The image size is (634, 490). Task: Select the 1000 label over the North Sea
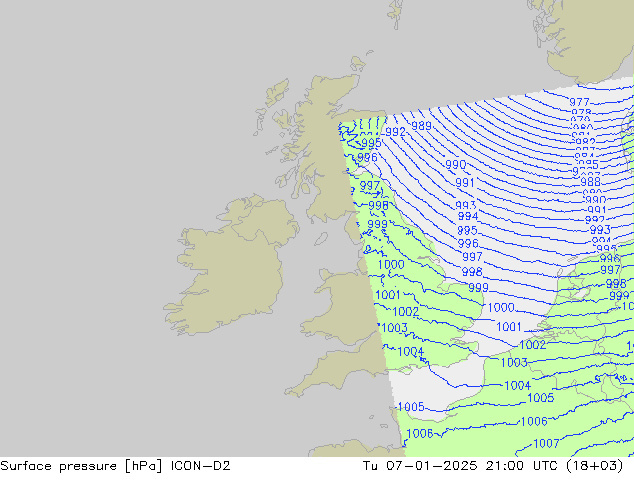[x=501, y=308]
